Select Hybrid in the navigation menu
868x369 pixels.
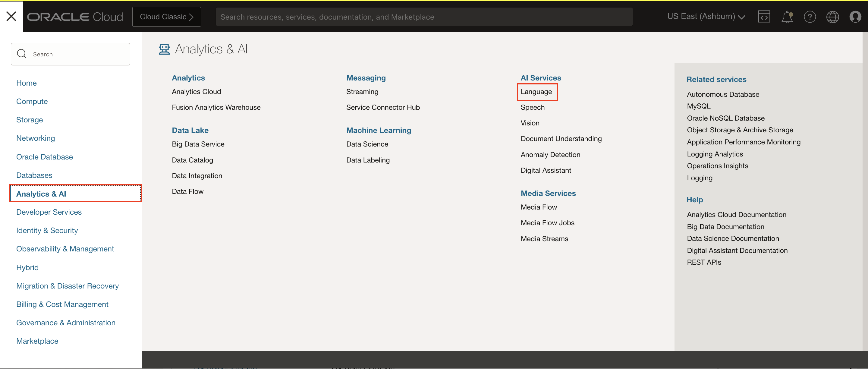tap(27, 267)
